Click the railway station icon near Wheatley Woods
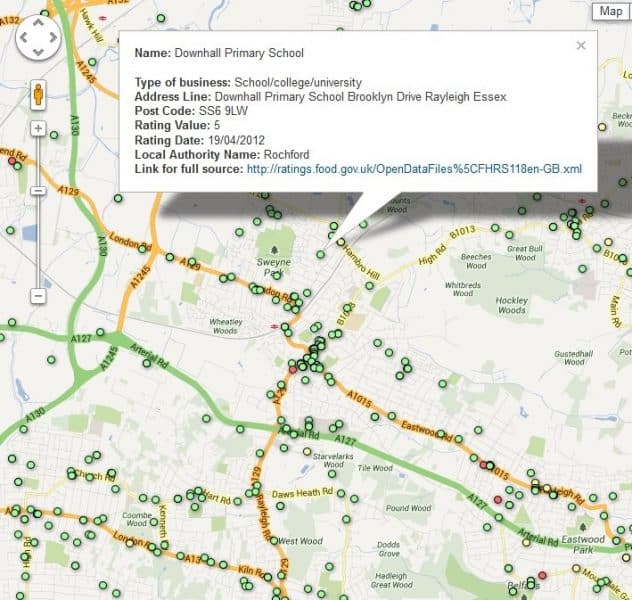The height and width of the screenshot is (600, 632). click(273, 326)
